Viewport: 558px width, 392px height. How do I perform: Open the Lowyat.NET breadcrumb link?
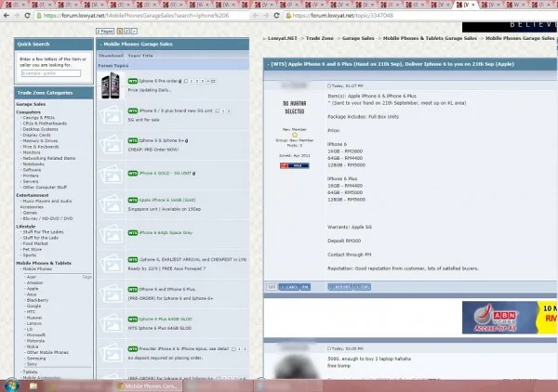pyautogui.click(x=282, y=38)
